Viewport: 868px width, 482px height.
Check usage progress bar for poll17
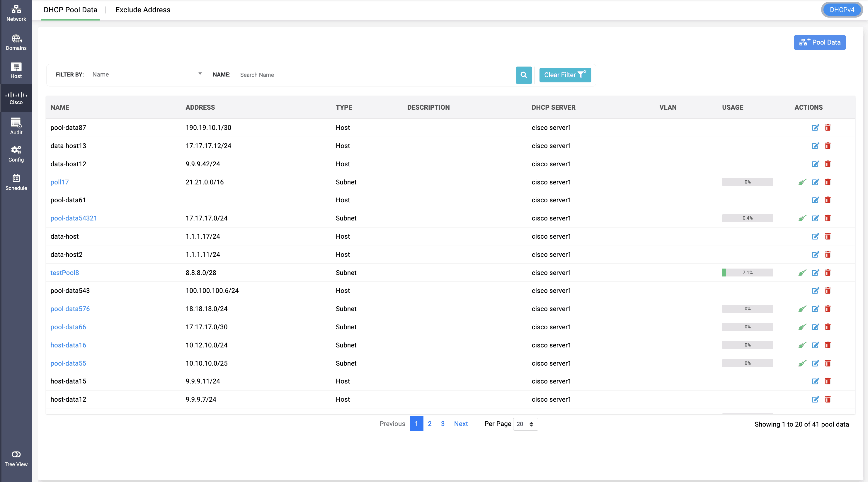pyautogui.click(x=747, y=182)
